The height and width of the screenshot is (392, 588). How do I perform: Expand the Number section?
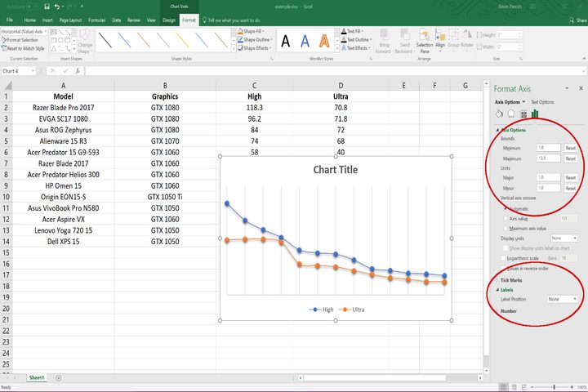[508, 311]
